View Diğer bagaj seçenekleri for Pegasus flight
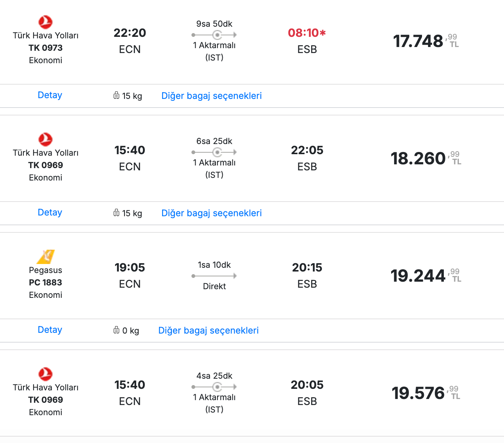The width and height of the screenshot is (504, 443). [208, 331]
